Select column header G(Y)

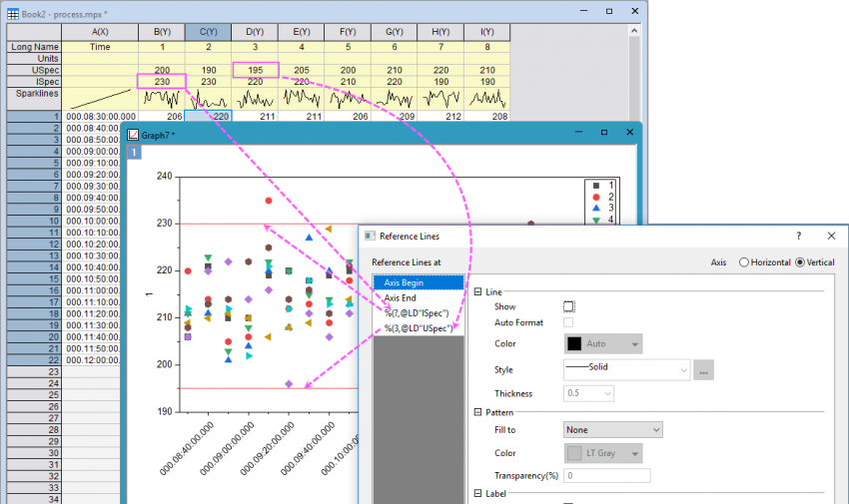[395, 32]
